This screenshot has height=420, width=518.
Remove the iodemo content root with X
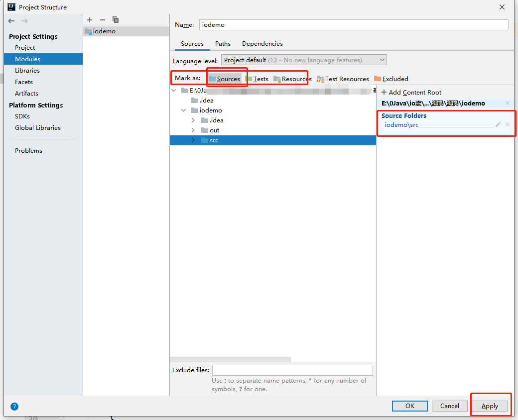508,104
